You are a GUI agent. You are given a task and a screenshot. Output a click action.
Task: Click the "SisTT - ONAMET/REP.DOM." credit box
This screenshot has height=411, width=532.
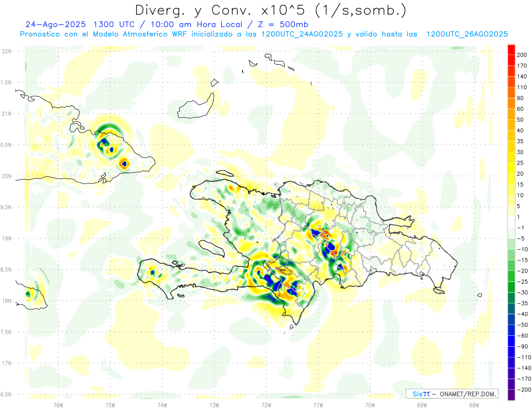(452, 394)
